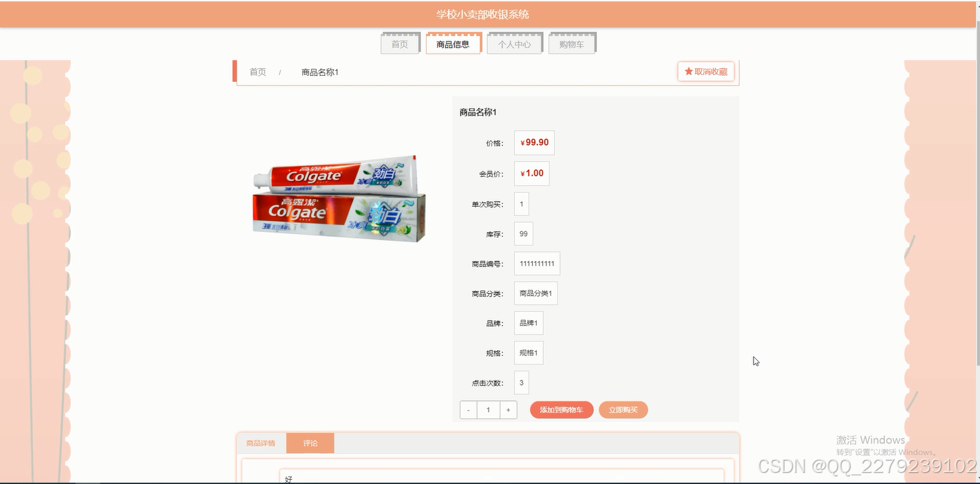This screenshot has height=484, width=980.
Task: Click the 取消收藏 button
Action: click(706, 72)
